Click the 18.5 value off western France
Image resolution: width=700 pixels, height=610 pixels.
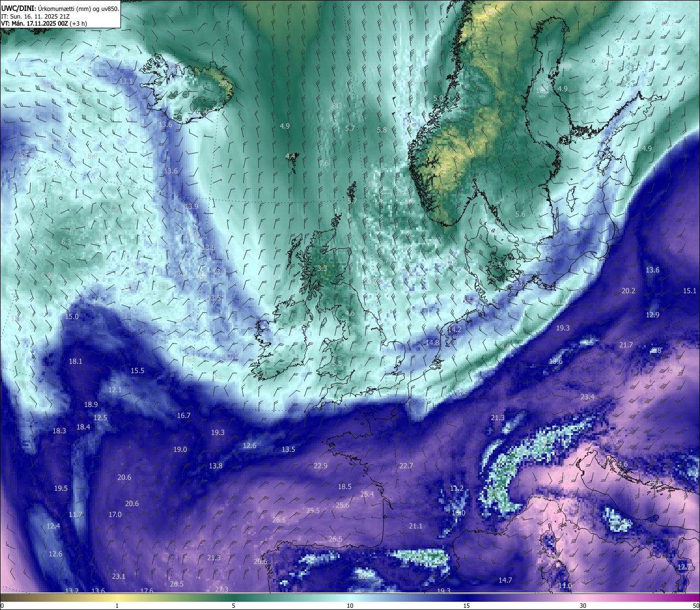345,486
